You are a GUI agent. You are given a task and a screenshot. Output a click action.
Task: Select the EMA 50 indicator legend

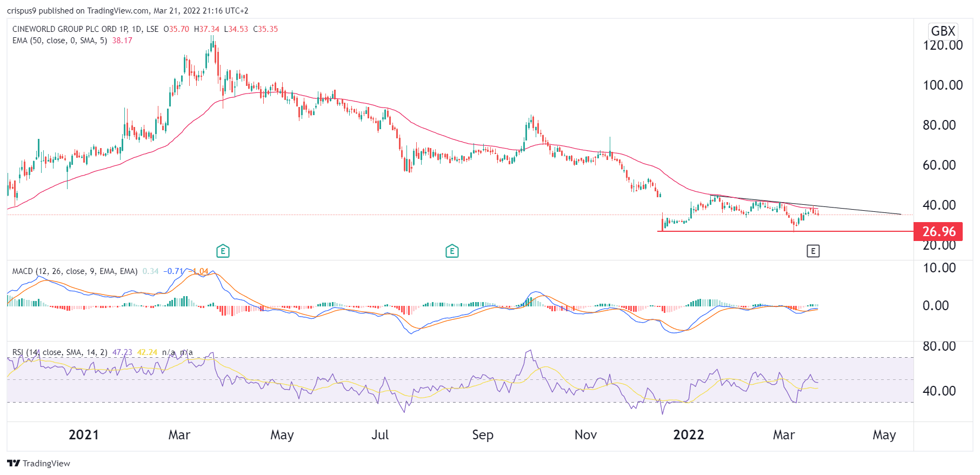pos(59,41)
